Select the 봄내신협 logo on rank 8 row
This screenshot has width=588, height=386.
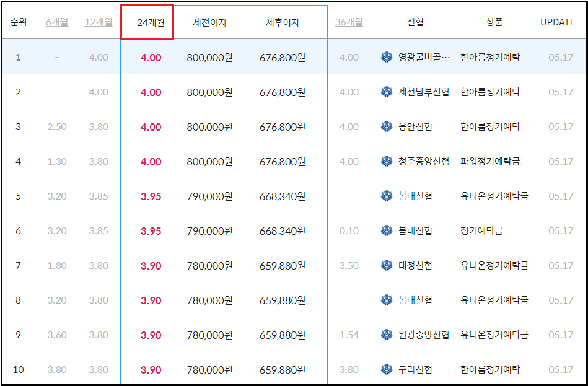[387, 300]
